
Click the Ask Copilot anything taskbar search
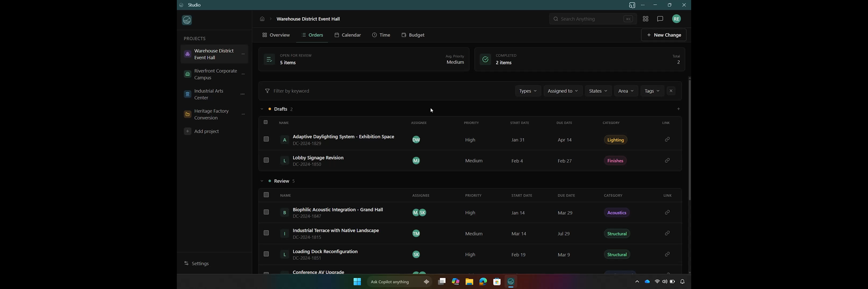pyautogui.click(x=400, y=282)
